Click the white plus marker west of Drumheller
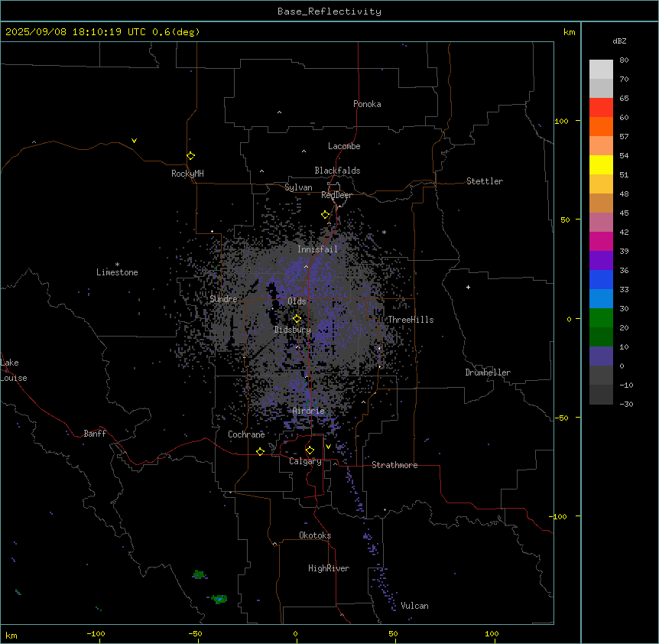This screenshot has width=659, height=644. coord(468,287)
